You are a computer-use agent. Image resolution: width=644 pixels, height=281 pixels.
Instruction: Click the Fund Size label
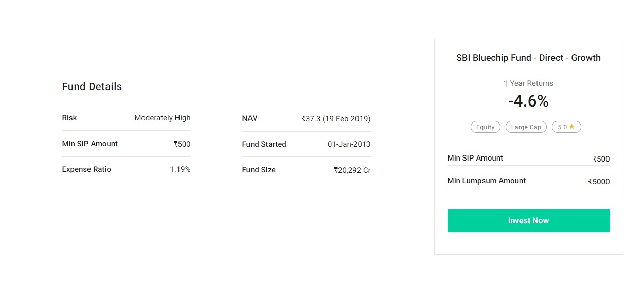coord(259,170)
